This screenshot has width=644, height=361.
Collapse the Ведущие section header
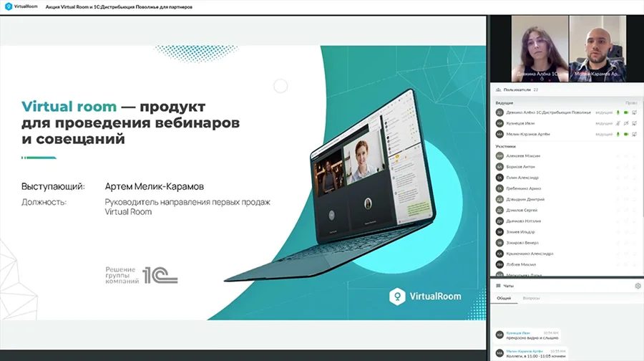[x=504, y=103]
